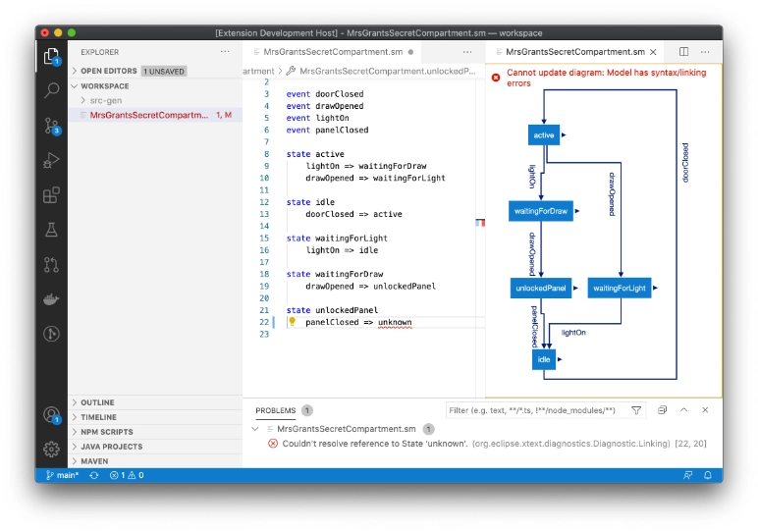Viewport: 758px width, 532px height.
Task: Open the notifications bell in status bar
Action: [x=708, y=475]
